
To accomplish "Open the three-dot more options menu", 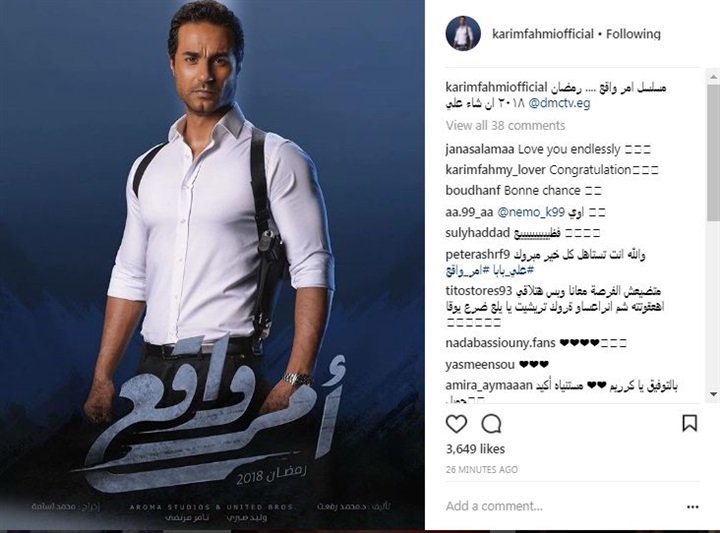I will [x=693, y=507].
